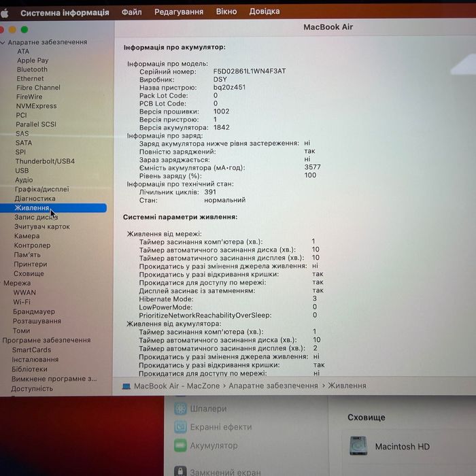This screenshot has height=476, width=476.
Task: Select PCI in the sidebar
Action: pyautogui.click(x=21, y=115)
